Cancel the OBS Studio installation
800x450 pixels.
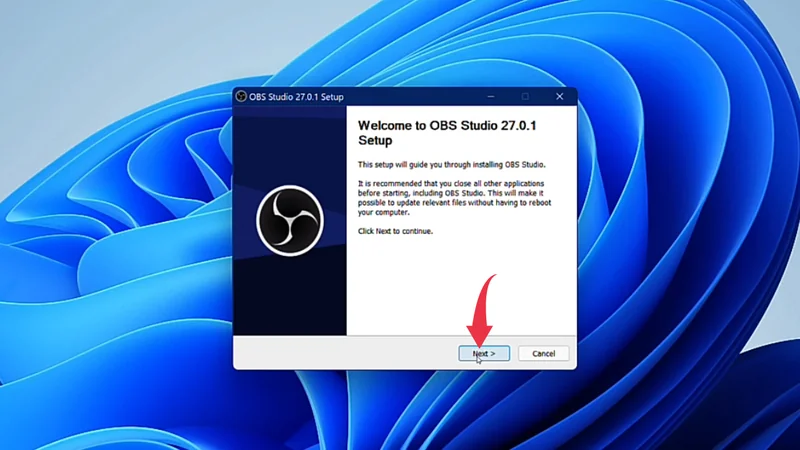click(543, 353)
